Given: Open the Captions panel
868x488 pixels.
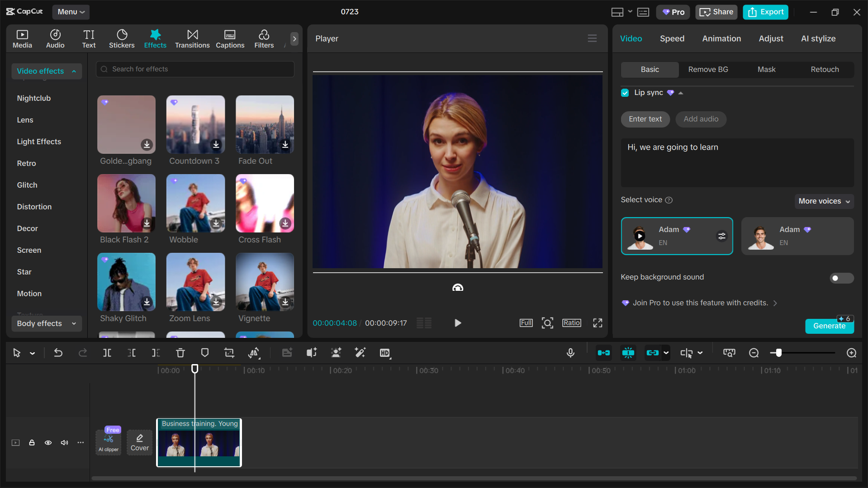Looking at the screenshot, I should click(230, 38).
